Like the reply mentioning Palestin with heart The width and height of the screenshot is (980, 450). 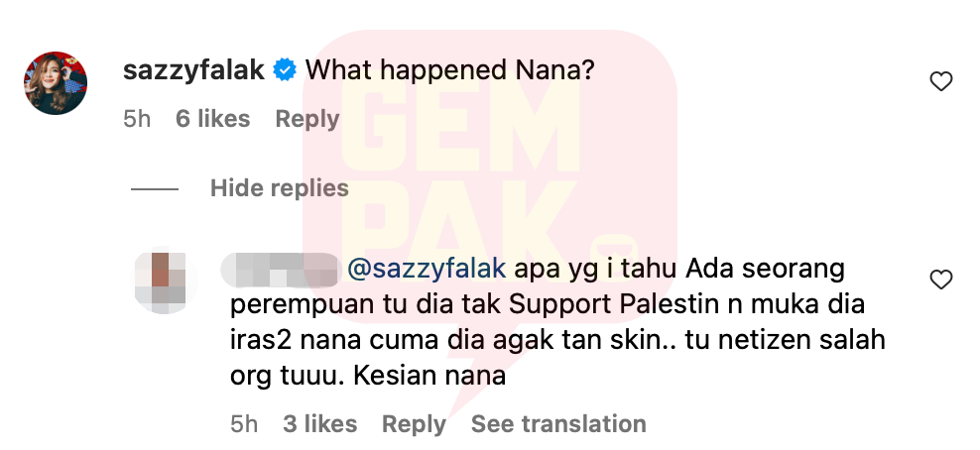940,280
